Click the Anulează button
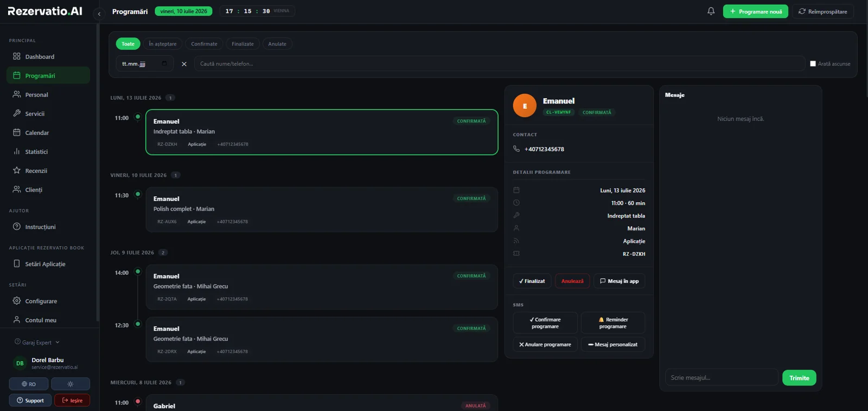Viewport: 868px width, 411px height. click(x=572, y=281)
